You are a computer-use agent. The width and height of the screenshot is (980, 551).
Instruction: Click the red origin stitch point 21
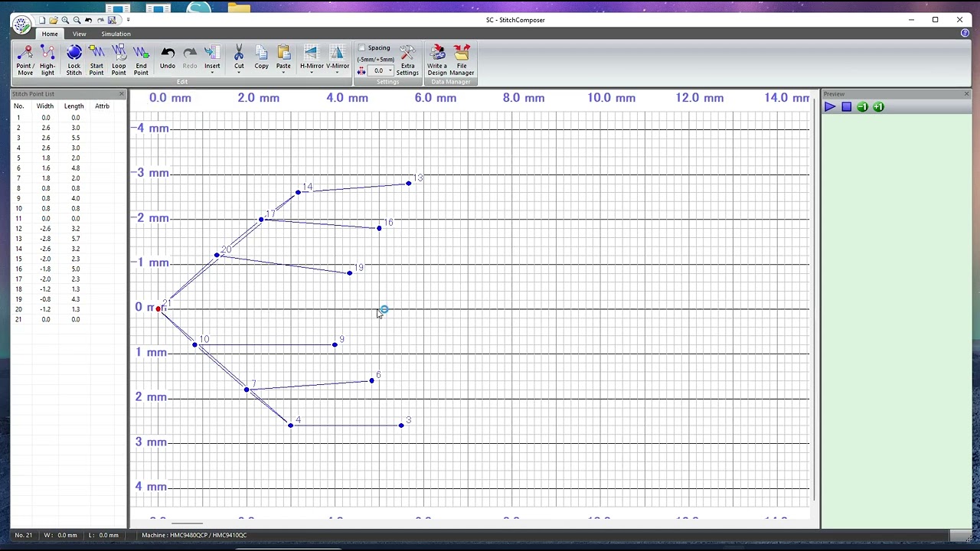point(158,309)
